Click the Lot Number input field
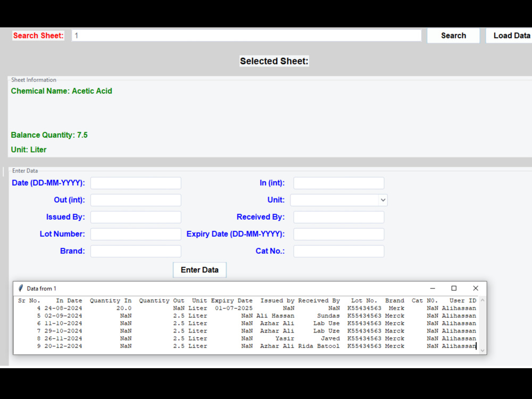 136,234
